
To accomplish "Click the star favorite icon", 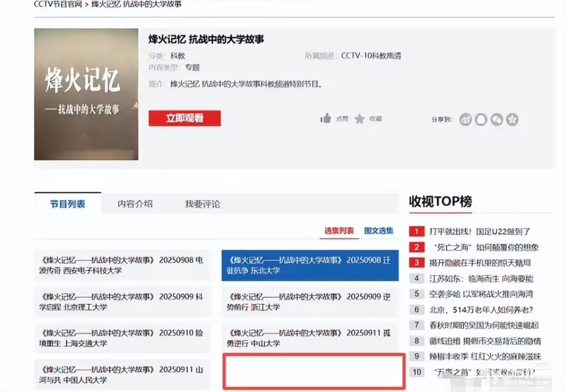I will (359, 119).
